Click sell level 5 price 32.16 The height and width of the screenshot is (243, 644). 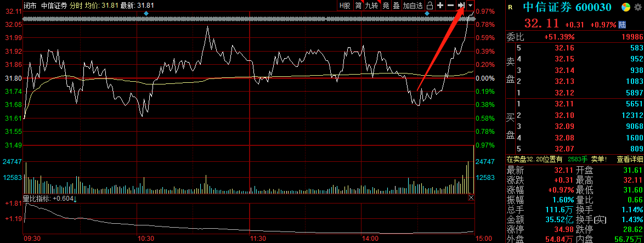566,48
